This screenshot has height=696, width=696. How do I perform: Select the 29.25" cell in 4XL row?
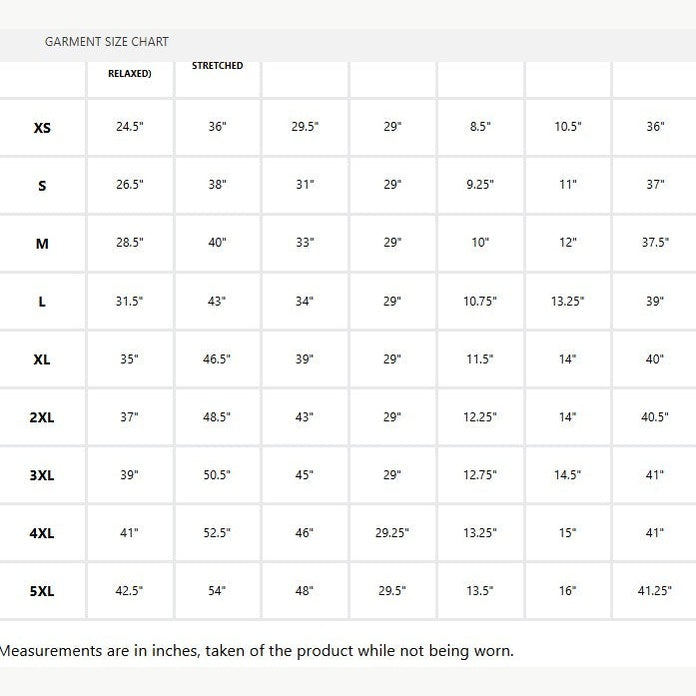point(392,533)
